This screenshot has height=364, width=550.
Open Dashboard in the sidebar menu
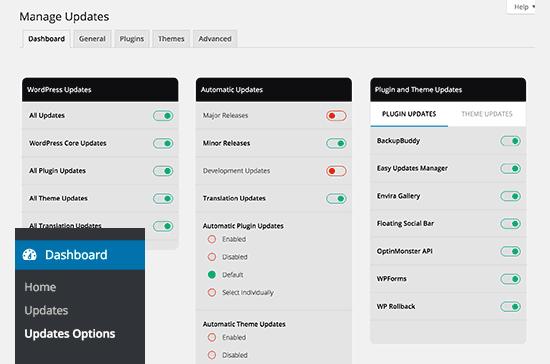point(80,255)
